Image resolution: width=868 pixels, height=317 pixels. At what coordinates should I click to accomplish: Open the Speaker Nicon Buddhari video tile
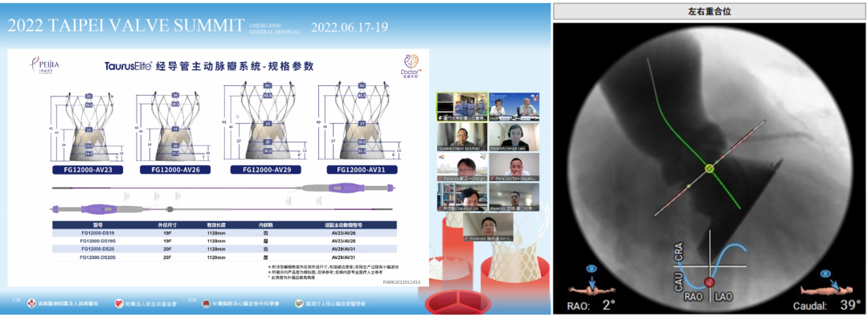pos(461,137)
